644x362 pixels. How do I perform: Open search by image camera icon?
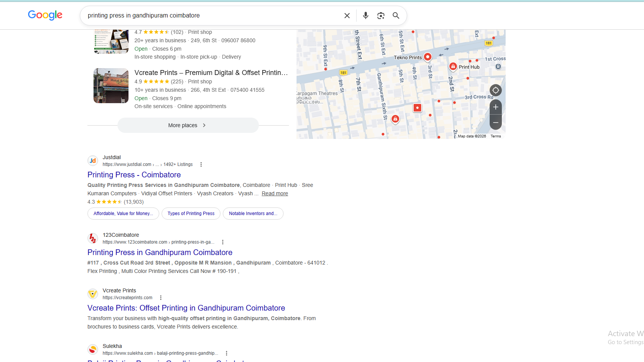tap(381, 16)
